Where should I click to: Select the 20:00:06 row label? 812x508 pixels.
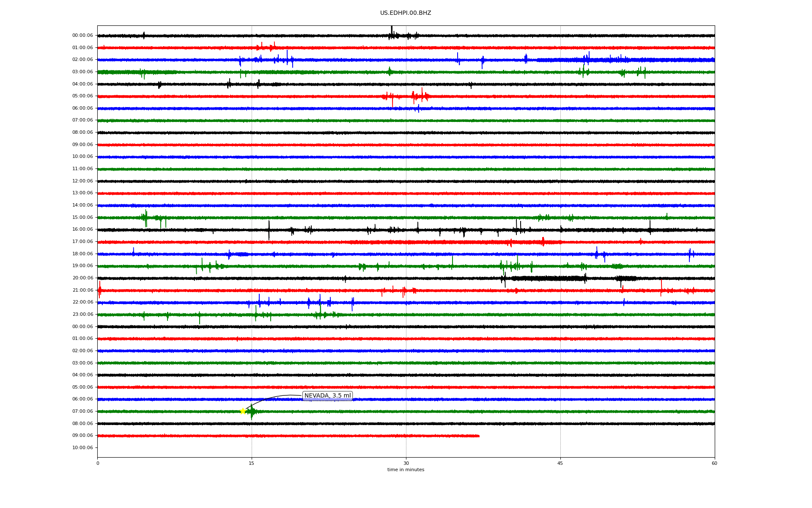click(x=82, y=278)
